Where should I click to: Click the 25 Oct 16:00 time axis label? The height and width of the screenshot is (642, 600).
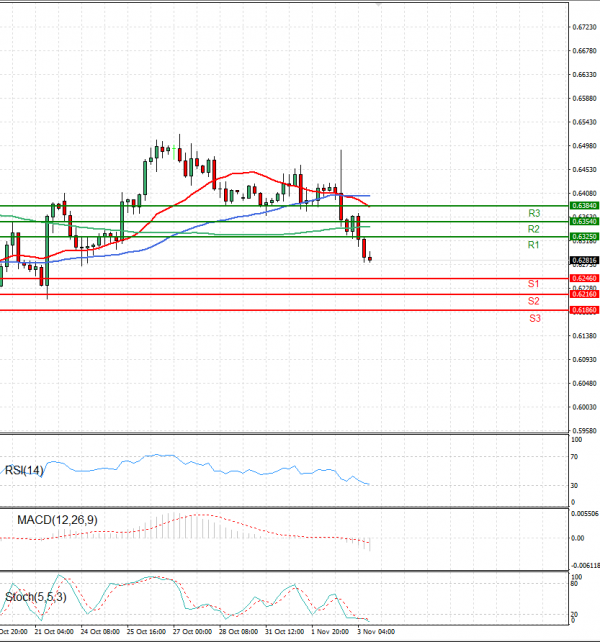point(146,632)
